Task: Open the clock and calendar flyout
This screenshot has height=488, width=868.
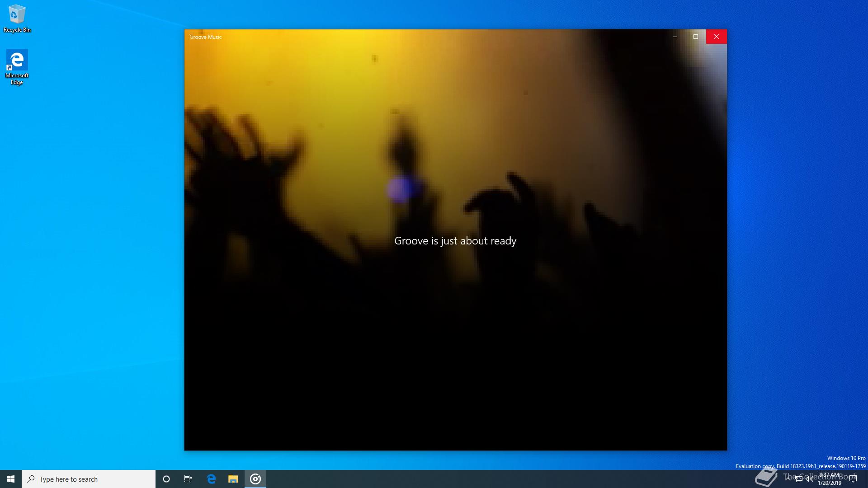Action: [x=830, y=479]
